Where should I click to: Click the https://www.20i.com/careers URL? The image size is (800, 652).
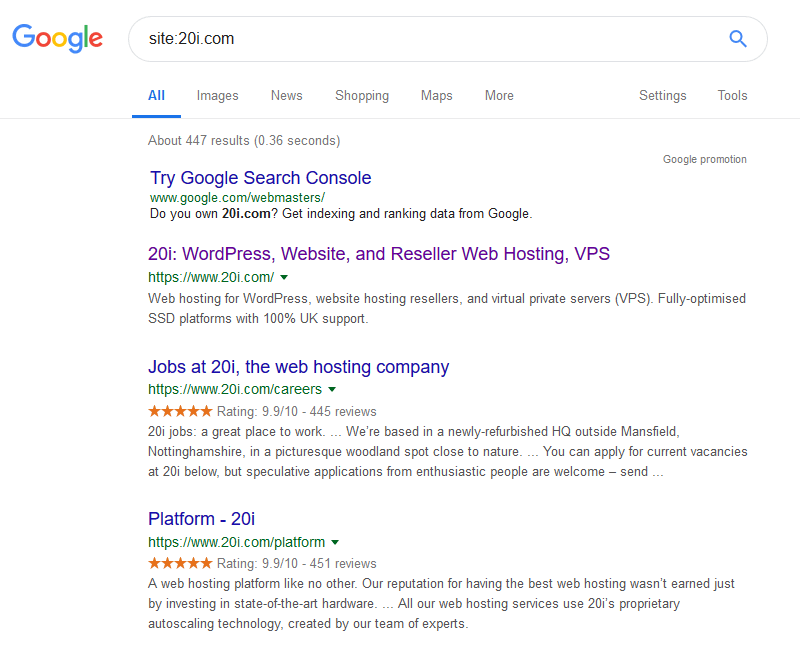[x=235, y=389]
